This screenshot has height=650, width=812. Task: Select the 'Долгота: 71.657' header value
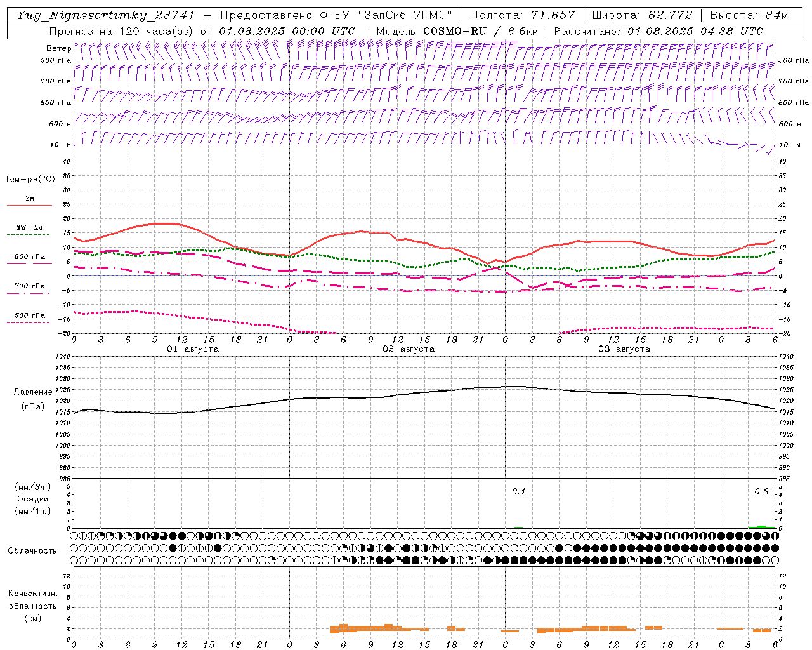pyautogui.click(x=523, y=16)
